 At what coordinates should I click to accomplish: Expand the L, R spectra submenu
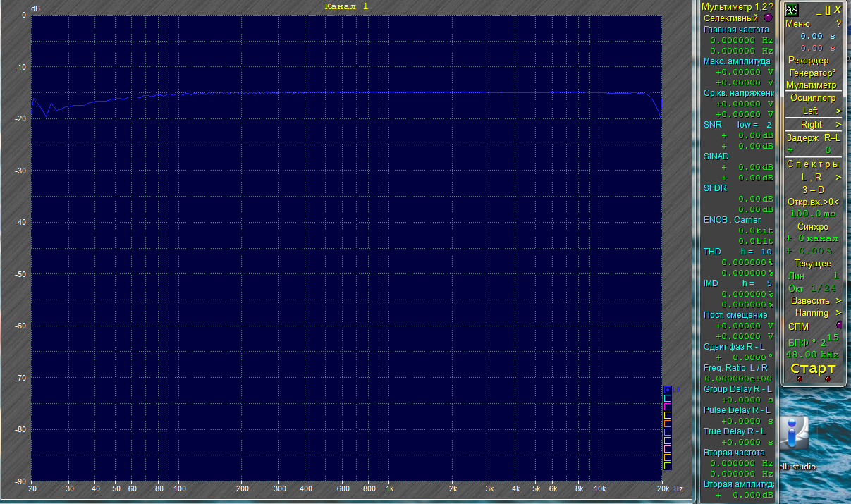[838, 177]
